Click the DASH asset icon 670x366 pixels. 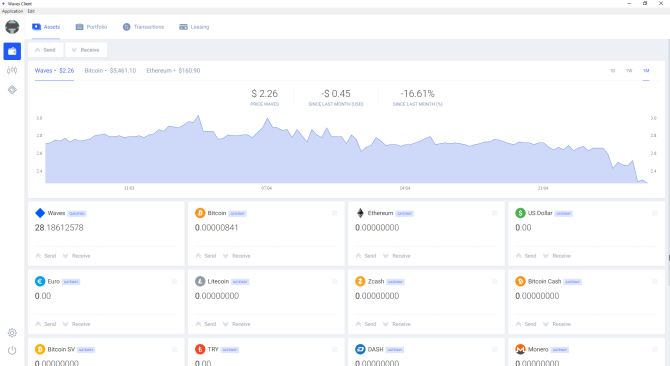(360, 349)
